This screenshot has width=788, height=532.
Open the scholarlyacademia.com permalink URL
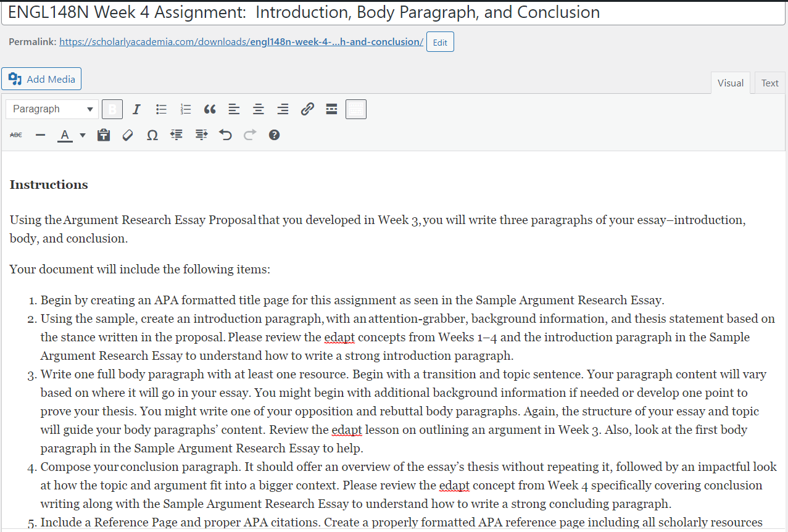click(241, 42)
